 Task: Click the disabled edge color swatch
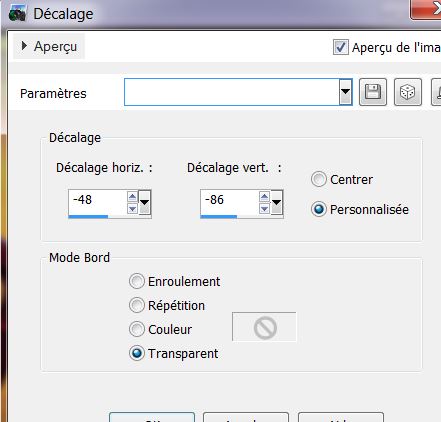pyautogui.click(x=264, y=327)
